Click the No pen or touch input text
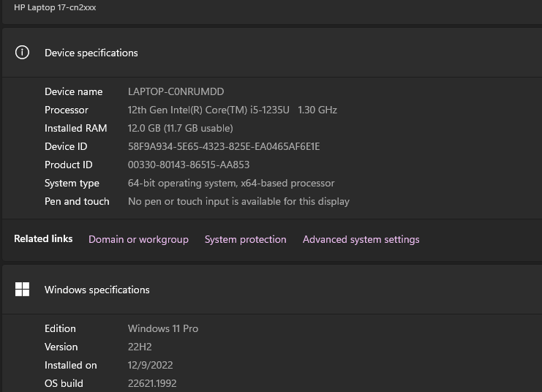 tap(238, 201)
